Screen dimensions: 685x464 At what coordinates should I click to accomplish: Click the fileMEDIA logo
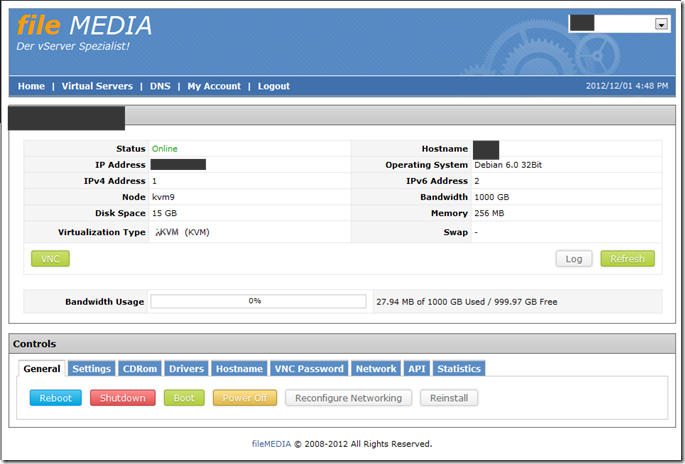coord(84,25)
